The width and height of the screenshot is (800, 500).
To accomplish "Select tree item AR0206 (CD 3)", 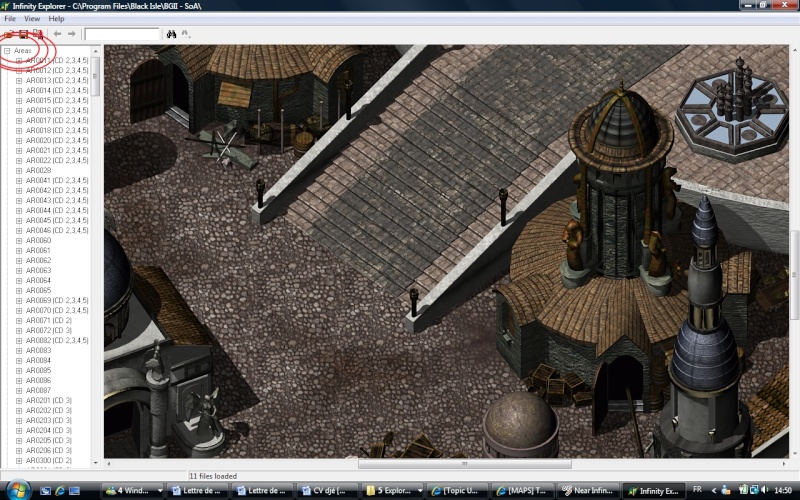I will [x=49, y=451].
